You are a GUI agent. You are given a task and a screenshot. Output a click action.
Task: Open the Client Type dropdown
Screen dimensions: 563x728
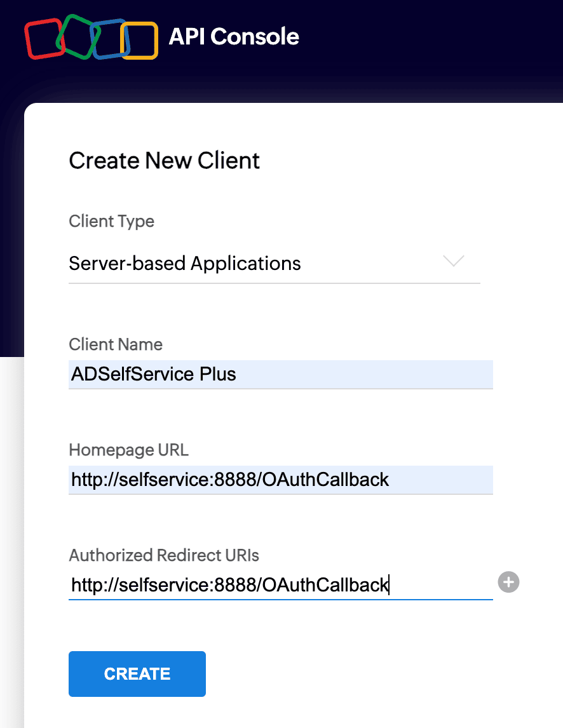pos(273,263)
